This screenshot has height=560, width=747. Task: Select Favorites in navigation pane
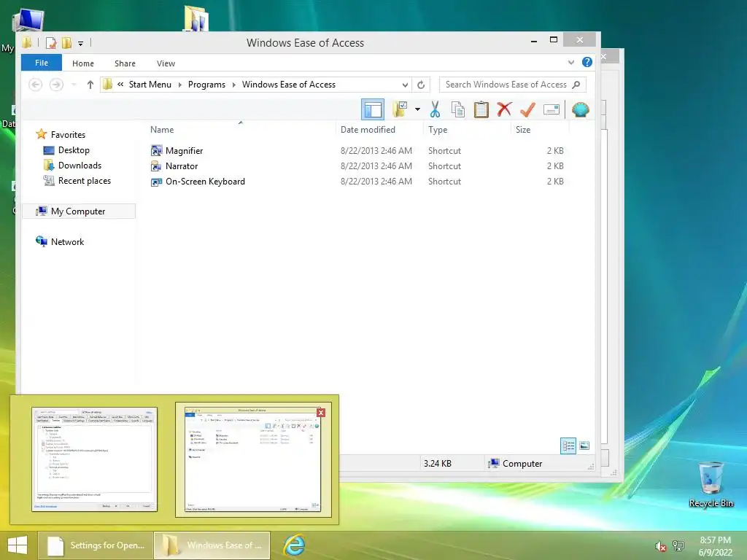(x=68, y=135)
